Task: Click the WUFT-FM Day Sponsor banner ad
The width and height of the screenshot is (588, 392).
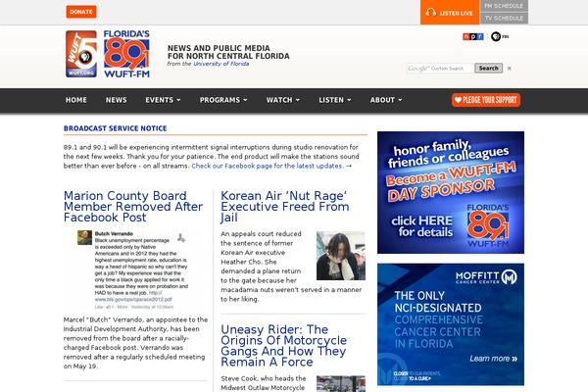Action: pyautogui.click(x=451, y=192)
